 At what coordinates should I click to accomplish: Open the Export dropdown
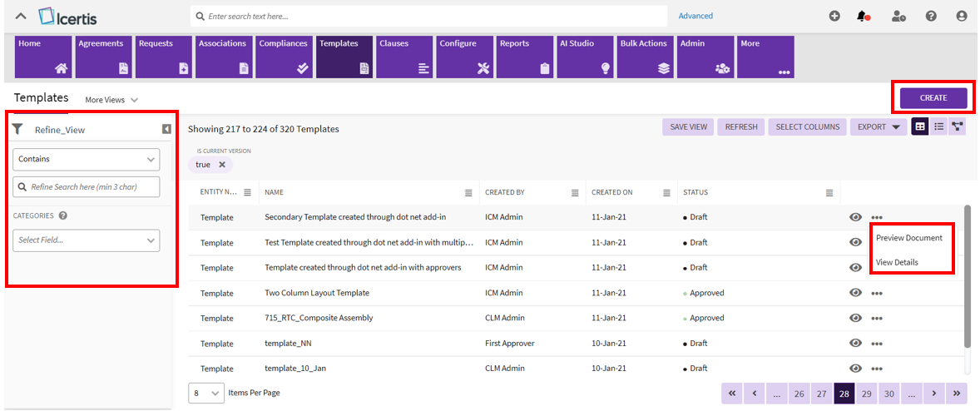[x=879, y=127]
